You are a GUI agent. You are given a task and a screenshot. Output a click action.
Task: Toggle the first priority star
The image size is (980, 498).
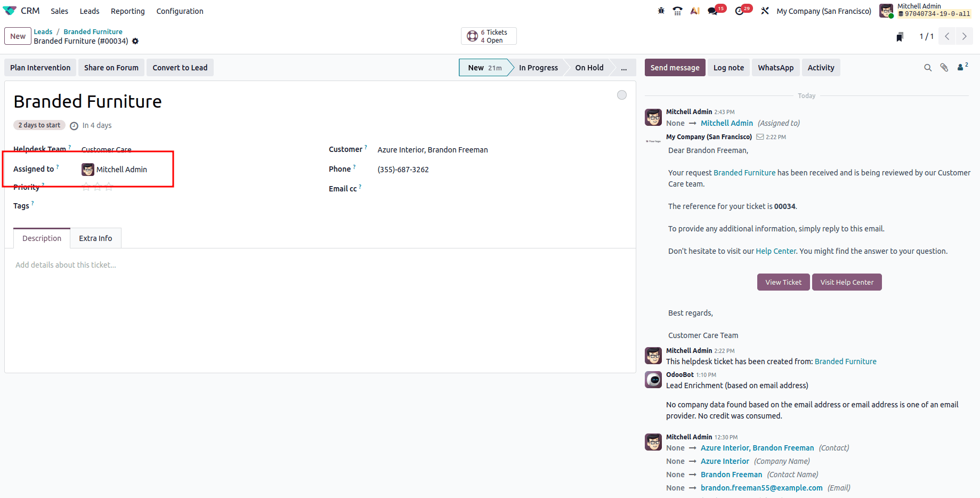pos(86,187)
